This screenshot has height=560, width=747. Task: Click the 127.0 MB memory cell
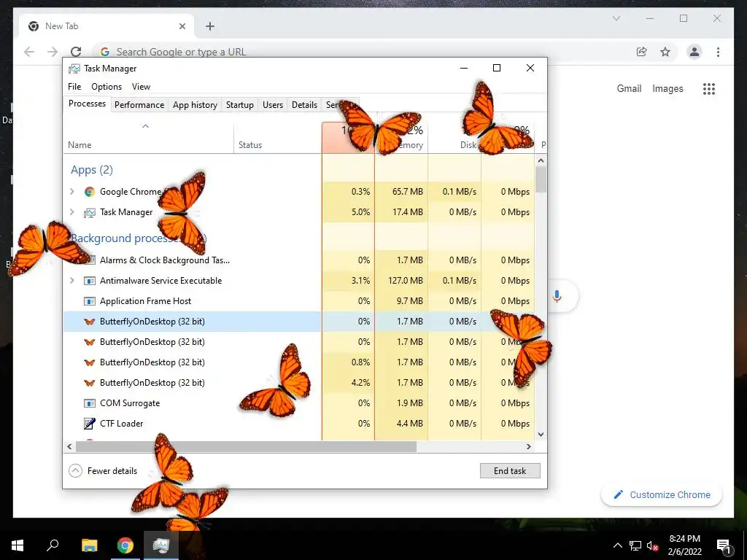pyautogui.click(x=402, y=281)
